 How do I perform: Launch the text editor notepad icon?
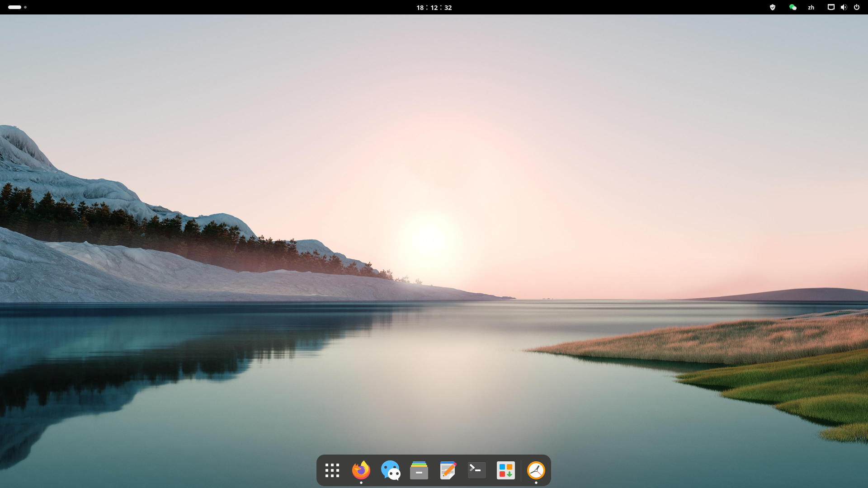(448, 470)
